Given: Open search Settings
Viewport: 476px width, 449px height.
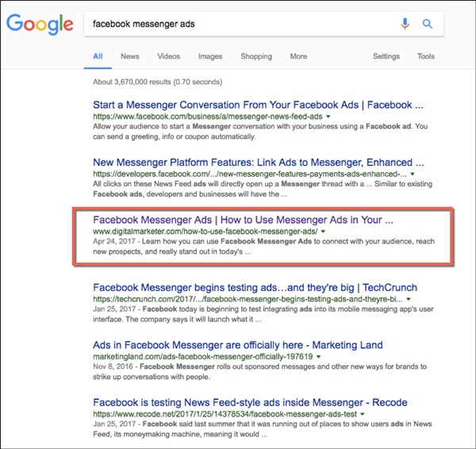Looking at the screenshot, I should point(386,56).
